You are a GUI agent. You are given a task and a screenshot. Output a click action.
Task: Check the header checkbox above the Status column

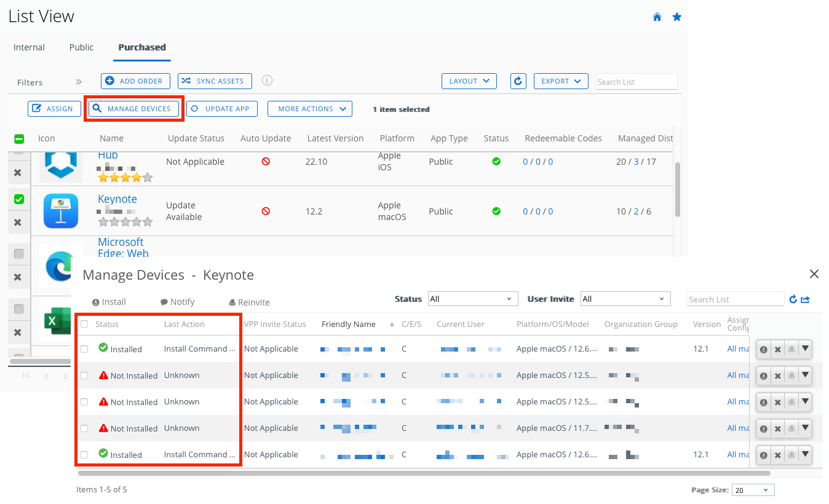(84, 324)
